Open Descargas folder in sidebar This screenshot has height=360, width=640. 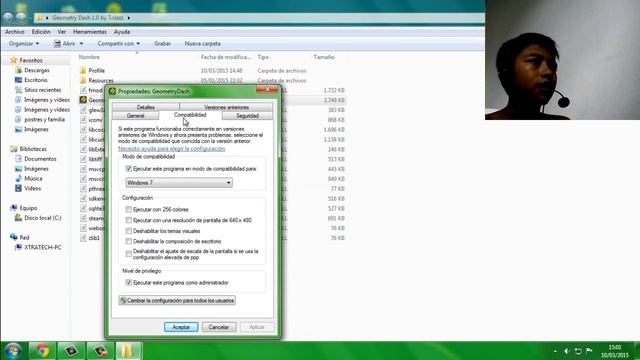point(37,70)
